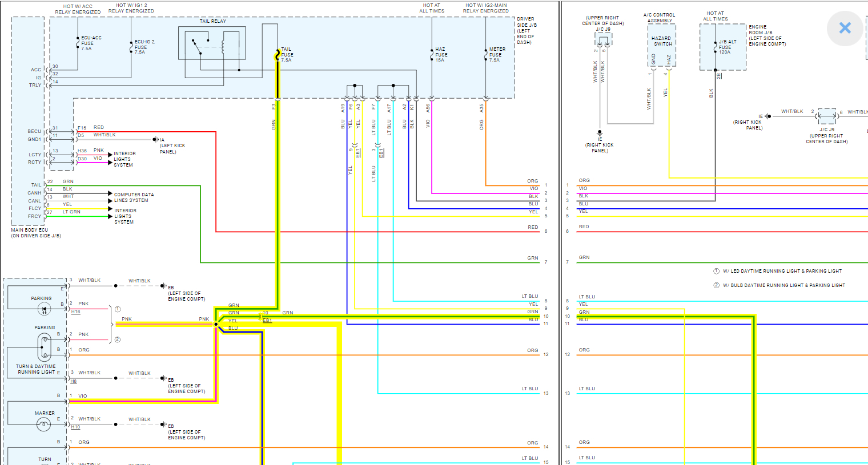
Task: Click the J/C J9 connector at upper right center of dash
Action: coord(603,39)
